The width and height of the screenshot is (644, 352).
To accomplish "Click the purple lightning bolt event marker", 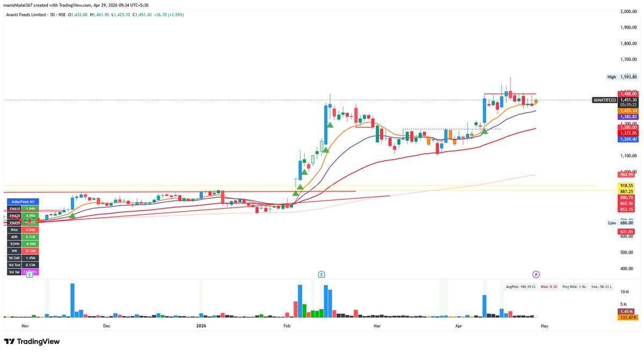I will (x=536, y=275).
